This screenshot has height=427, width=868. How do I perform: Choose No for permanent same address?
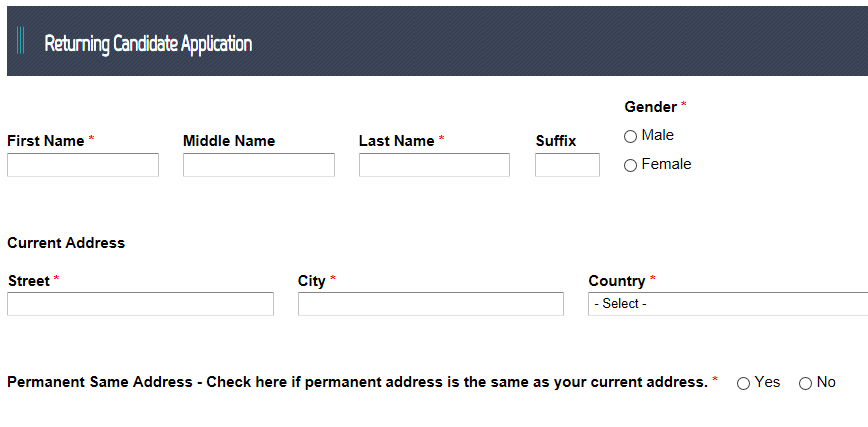(x=806, y=383)
